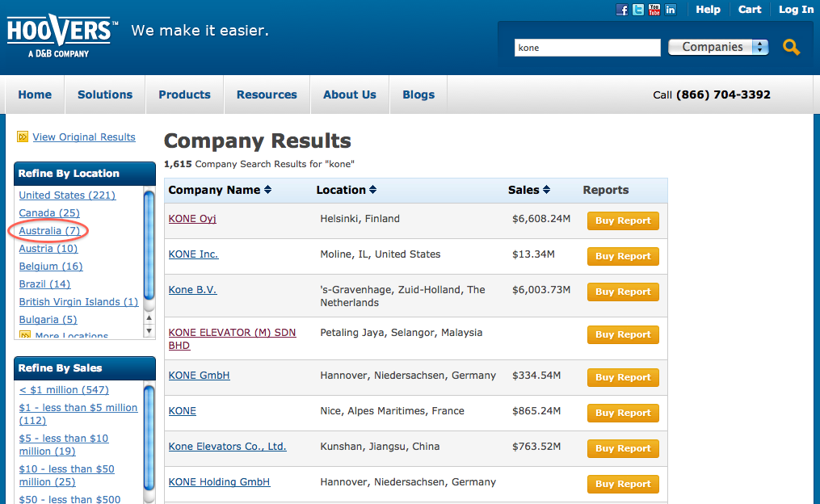
Task: Filter by Australia (7)
Action: click(49, 230)
